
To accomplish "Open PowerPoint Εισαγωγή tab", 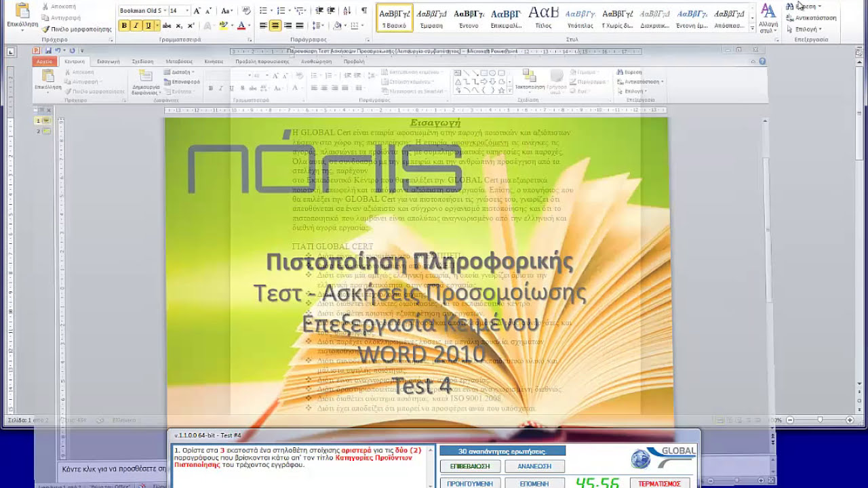I will pyautogui.click(x=108, y=61).
